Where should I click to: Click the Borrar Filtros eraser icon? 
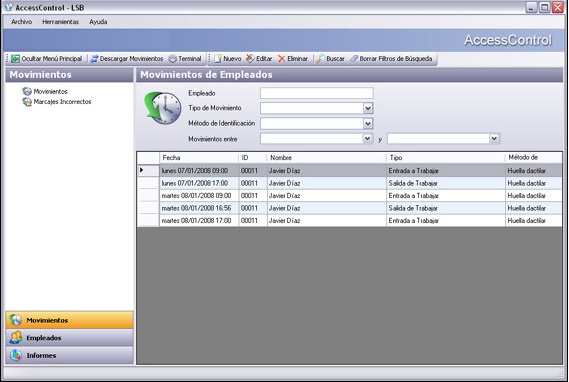[354, 59]
